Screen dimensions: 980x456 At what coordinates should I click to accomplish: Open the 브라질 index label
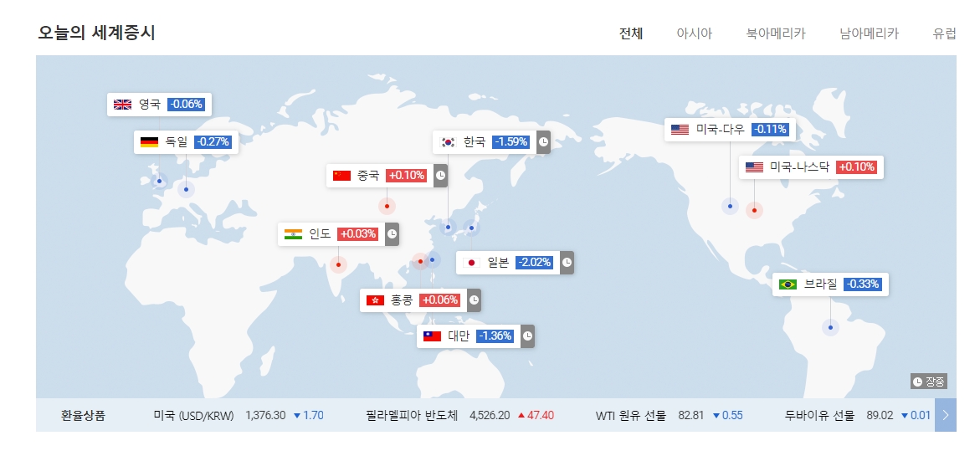pos(820,284)
